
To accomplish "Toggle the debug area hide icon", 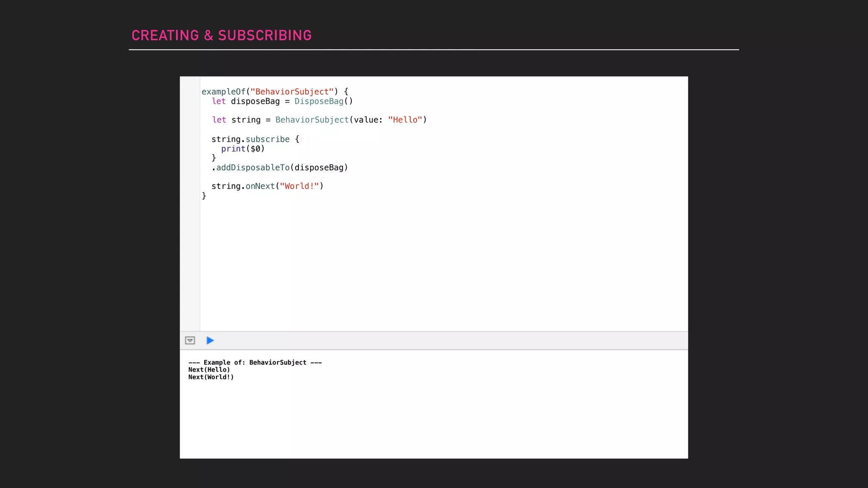I will 190,341.
